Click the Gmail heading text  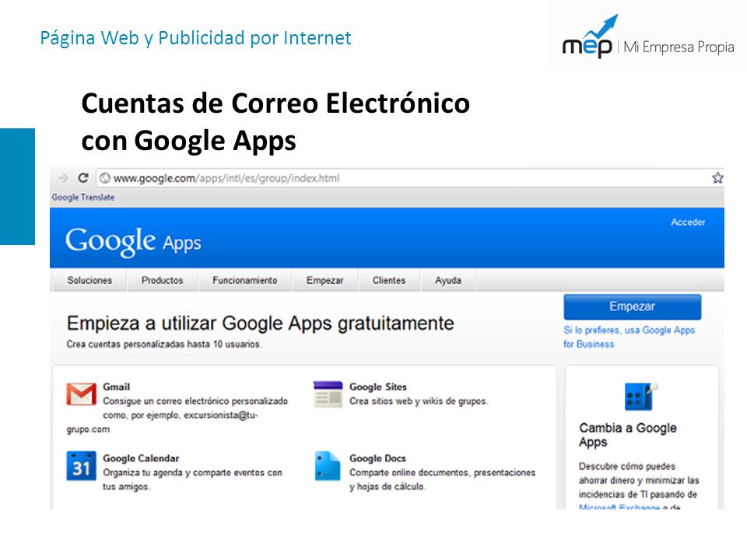pos(116,387)
